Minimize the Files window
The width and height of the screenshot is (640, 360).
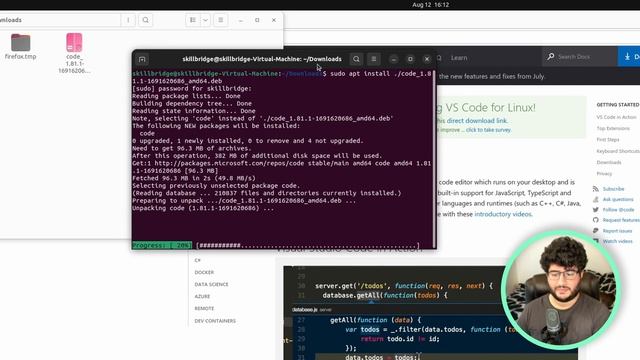click(x=241, y=20)
